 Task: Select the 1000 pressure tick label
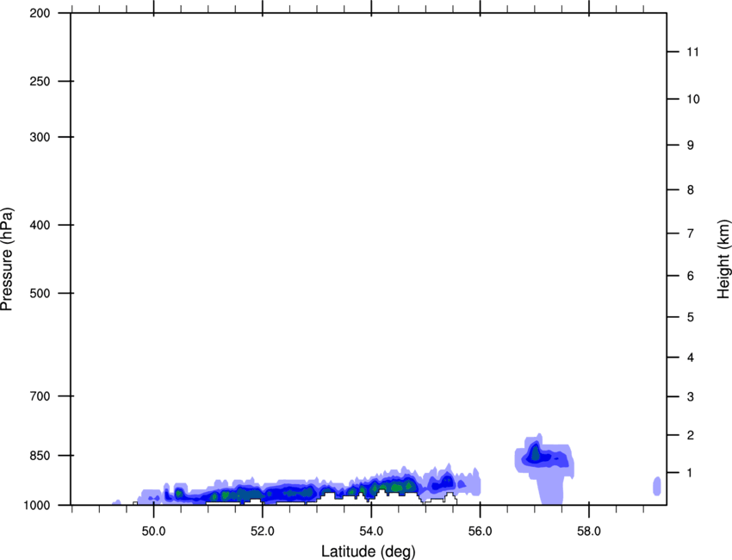coord(36,505)
